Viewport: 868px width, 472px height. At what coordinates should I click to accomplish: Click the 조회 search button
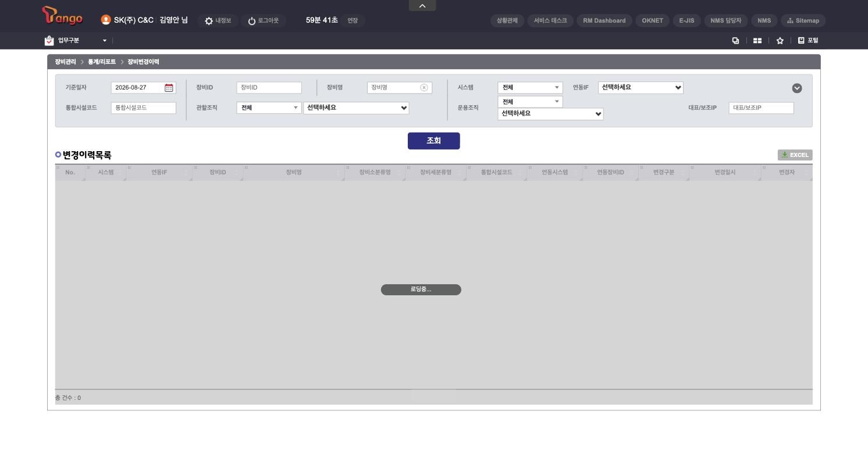coord(434,141)
